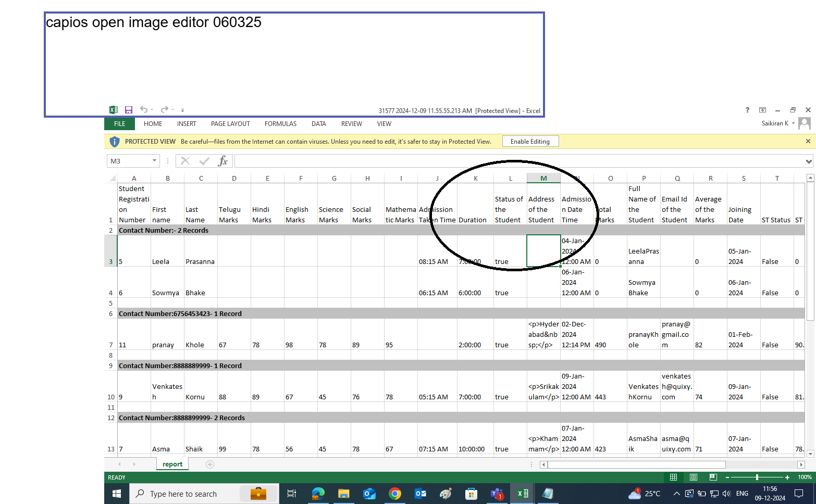Open the Saikiran K account dropdown

coord(793,123)
